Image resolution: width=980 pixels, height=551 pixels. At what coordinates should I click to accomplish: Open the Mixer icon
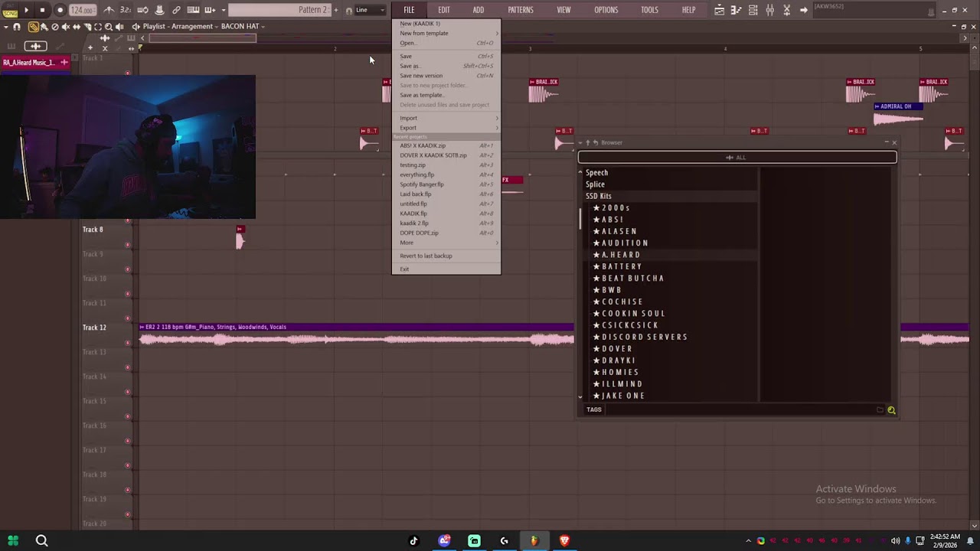click(770, 10)
